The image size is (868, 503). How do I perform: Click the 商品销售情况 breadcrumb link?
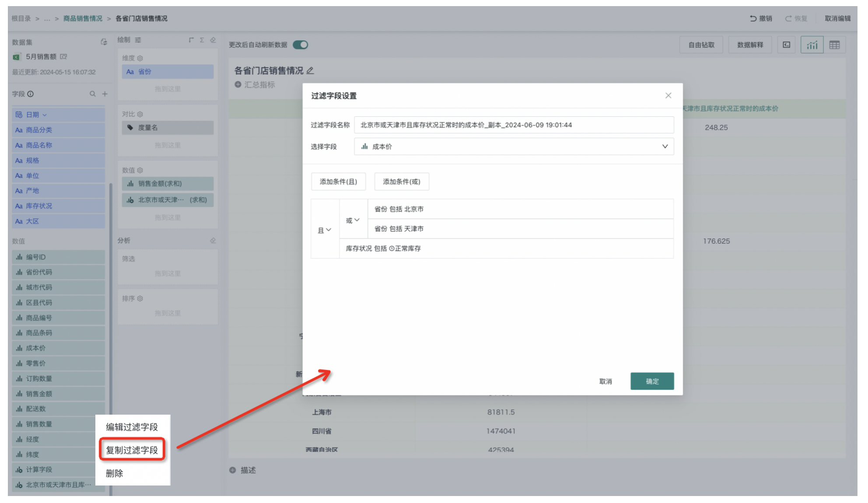click(83, 18)
